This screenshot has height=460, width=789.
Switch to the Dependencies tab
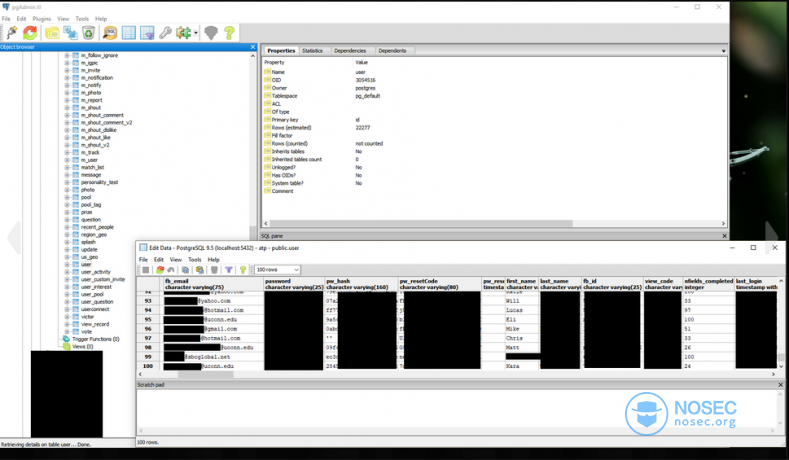tap(350, 51)
